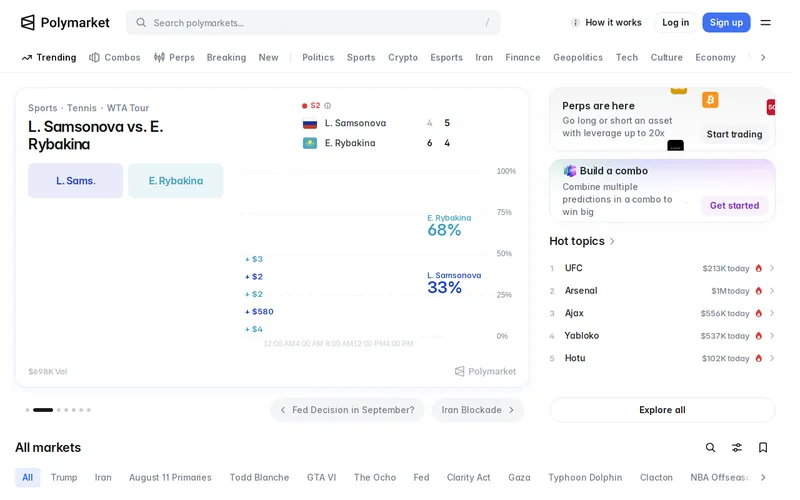
Task: Click the active carousel page indicator
Action: pos(43,410)
